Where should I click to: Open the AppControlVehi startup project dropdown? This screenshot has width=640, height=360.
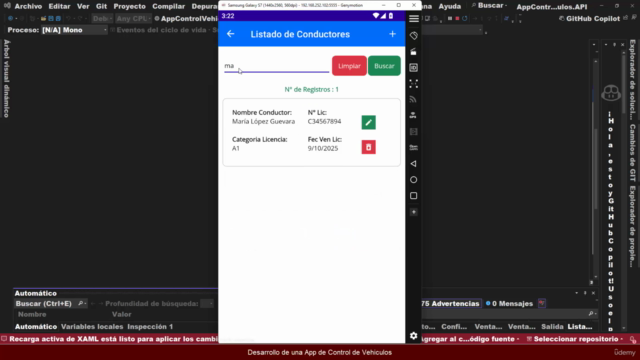(x=186, y=18)
